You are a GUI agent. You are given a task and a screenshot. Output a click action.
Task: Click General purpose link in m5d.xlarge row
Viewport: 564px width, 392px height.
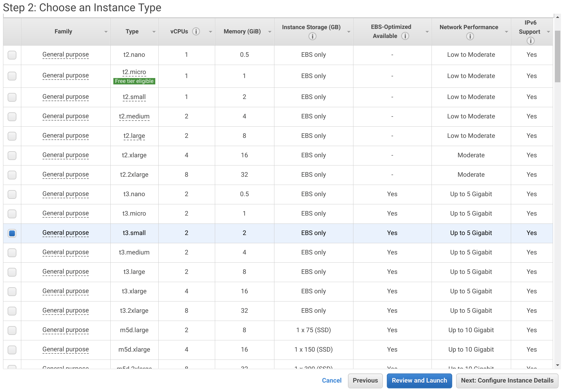click(66, 349)
